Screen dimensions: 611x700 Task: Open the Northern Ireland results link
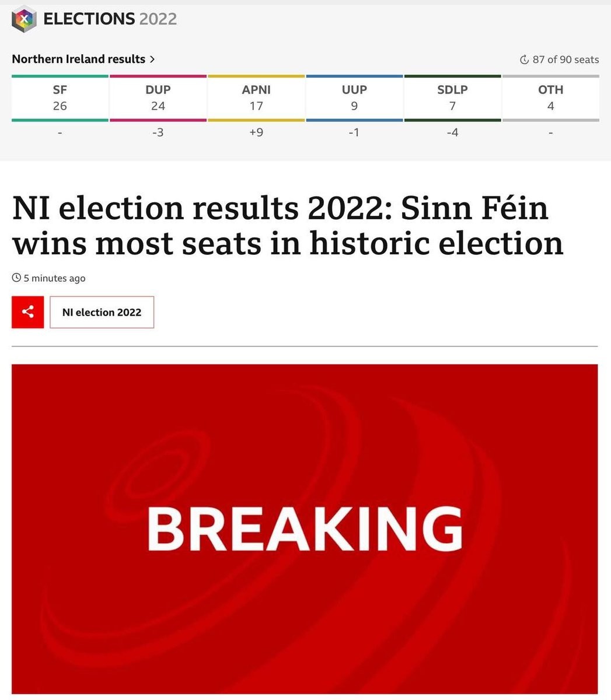pyautogui.click(x=78, y=59)
